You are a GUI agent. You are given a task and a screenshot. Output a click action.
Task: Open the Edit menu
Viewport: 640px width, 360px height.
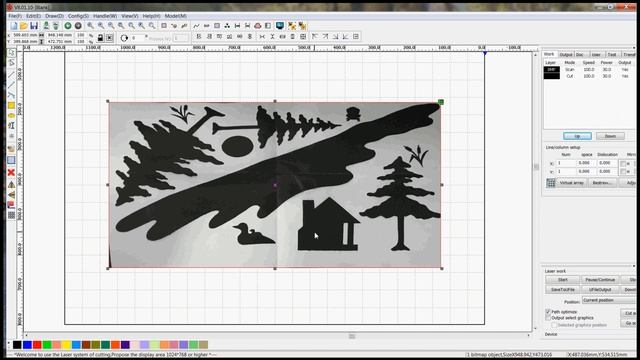click(x=33, y=16)
